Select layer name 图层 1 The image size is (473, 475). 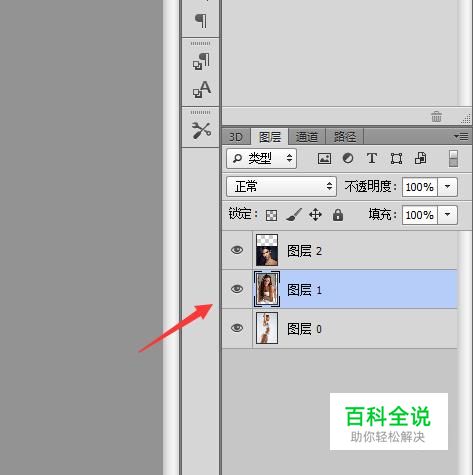click(x=304, y=290)
